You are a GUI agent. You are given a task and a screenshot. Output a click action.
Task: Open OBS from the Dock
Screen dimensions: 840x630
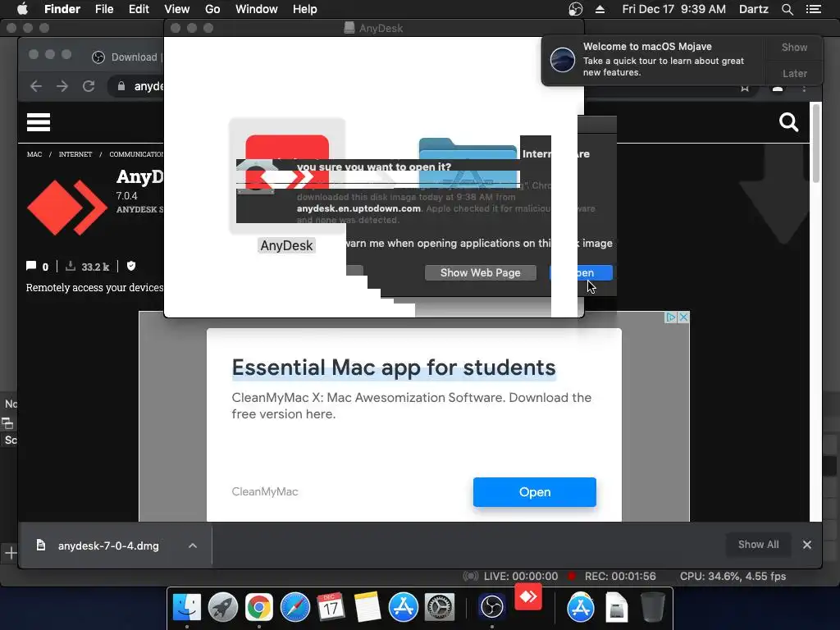click(492, 608)
